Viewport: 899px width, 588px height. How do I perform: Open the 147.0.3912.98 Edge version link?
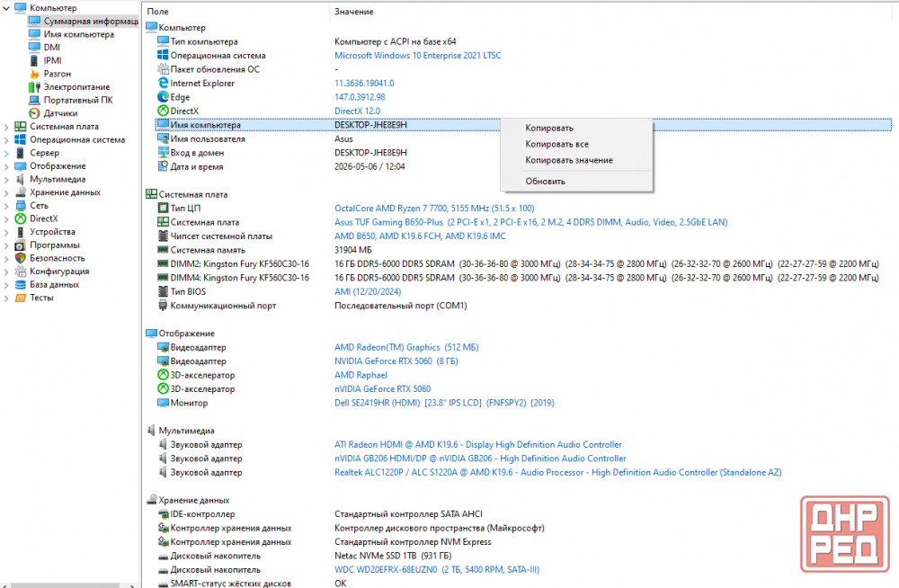pos(360,97)
